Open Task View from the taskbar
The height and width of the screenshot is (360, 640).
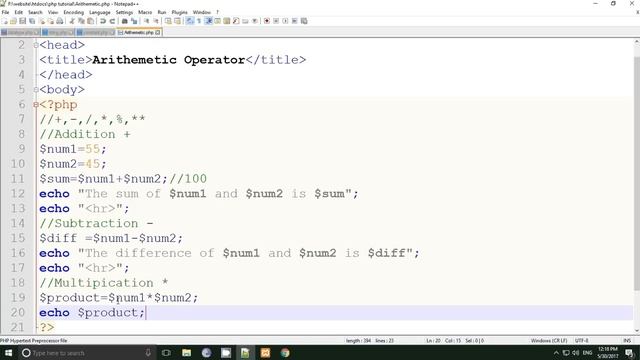tap(166, 353)
